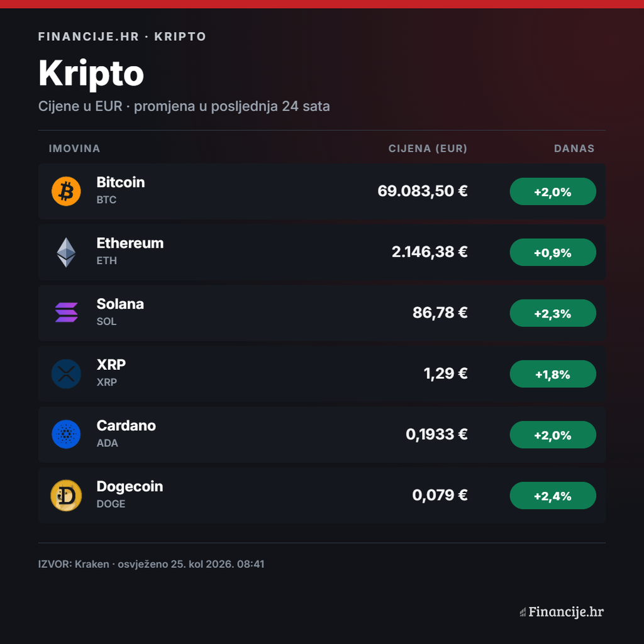Open the Financije.hr footer logo link
The height and width of the screenshot is (644, 644).
(562, 612)
